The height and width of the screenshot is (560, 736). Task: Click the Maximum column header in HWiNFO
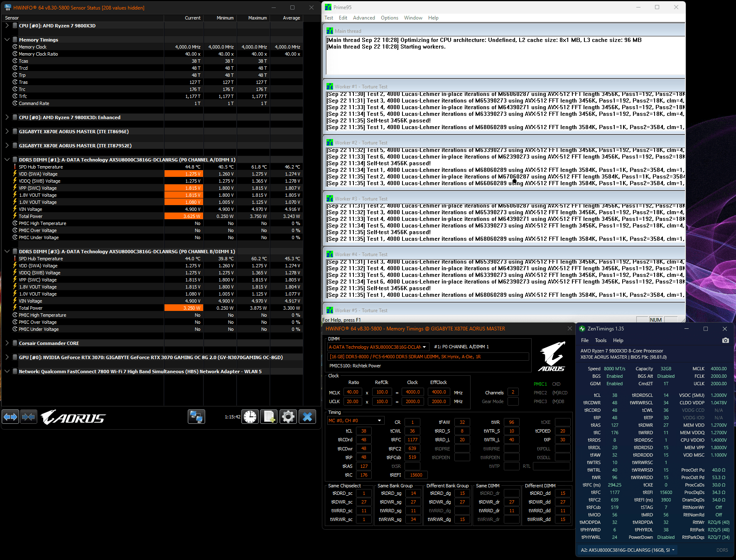253,18
